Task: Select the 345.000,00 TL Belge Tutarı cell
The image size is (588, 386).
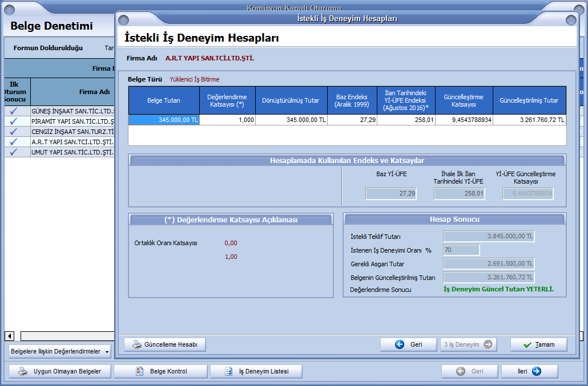Action: (164, 120)
